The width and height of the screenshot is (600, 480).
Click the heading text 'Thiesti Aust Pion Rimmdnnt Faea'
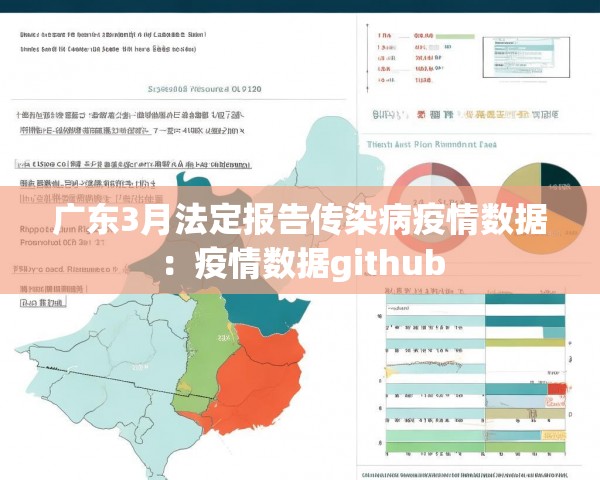click(432, 145)
